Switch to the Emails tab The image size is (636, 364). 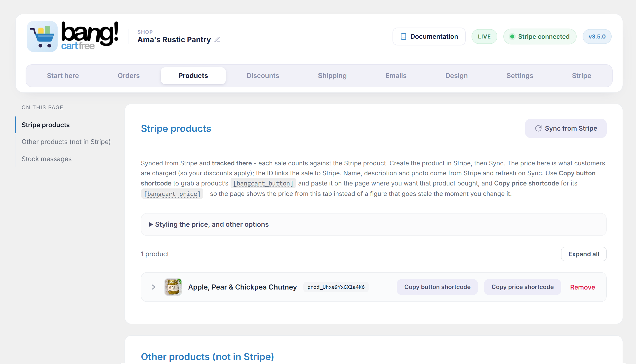tap(396, 75)
